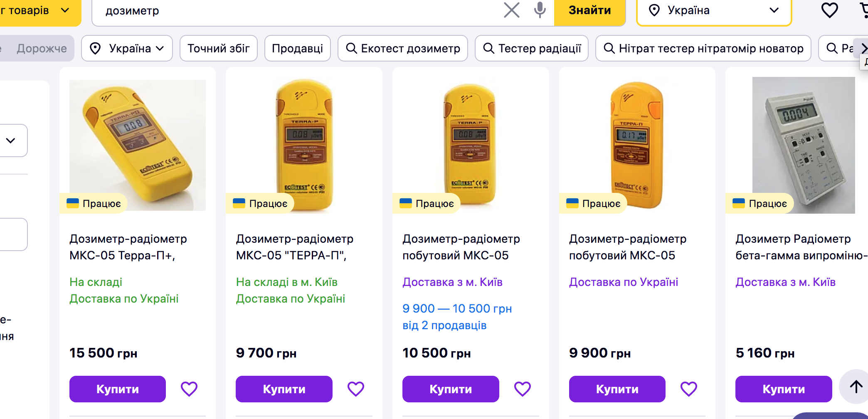The width and height of the screenshot is (868, 419).
Task: Clear the search field with the X icon
Action: point(511,10)
